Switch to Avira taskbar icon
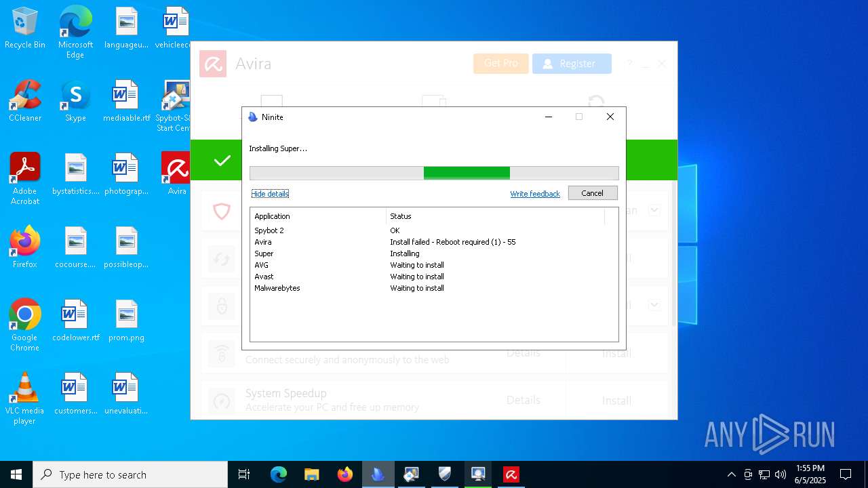The width and height of the screenshot is (868, 488). click(x=511, y=474)
